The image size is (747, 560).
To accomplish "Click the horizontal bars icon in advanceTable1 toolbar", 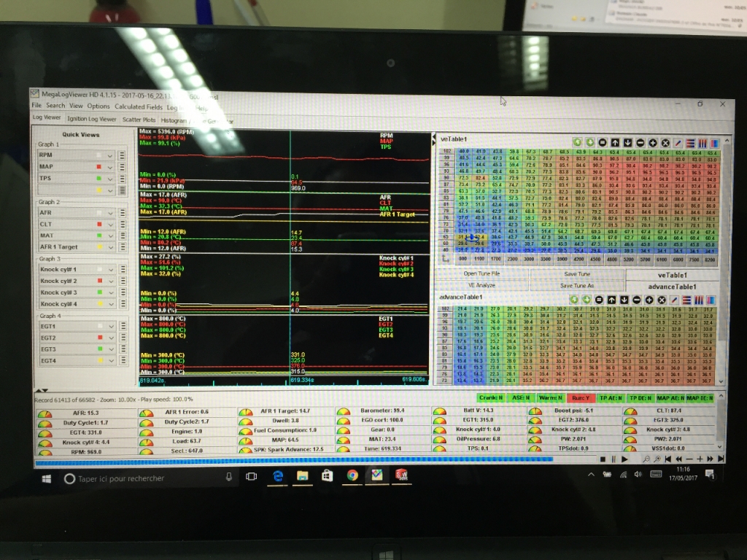I will pos(686,300).
